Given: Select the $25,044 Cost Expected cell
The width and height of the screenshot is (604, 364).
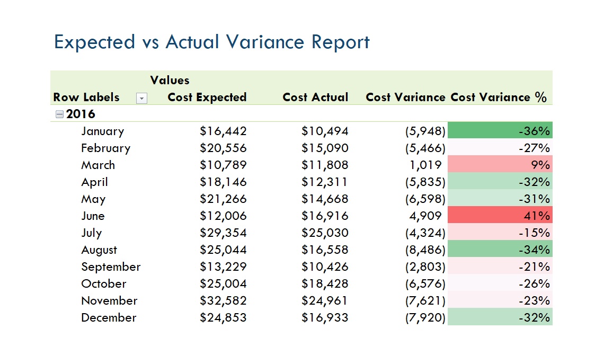Looking at the screenshot, I should [223, 250].
